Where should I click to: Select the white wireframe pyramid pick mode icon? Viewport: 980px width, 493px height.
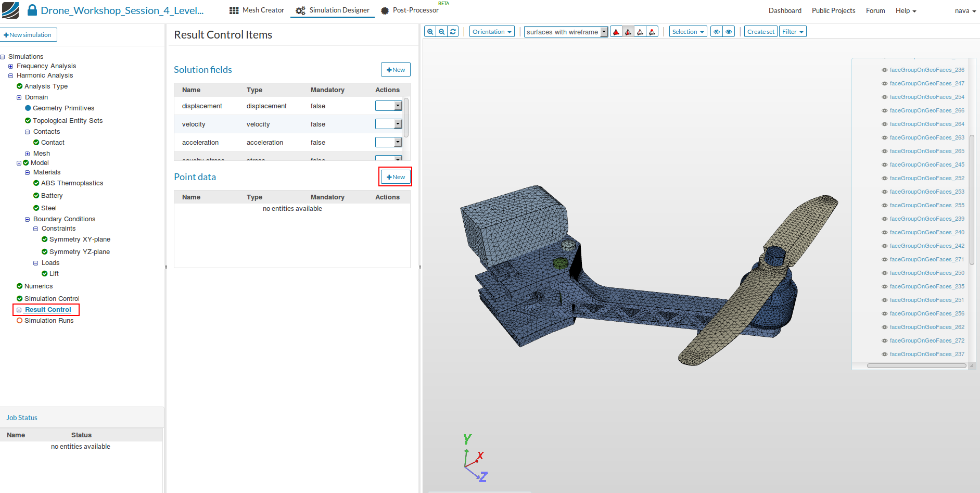640,32
